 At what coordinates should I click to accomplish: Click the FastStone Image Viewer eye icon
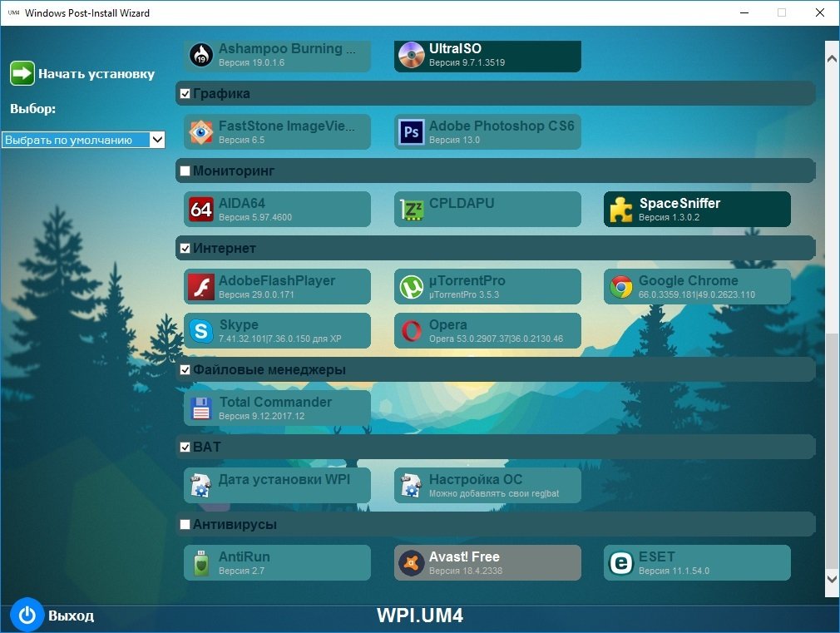pyautogui.click(x=201, y=132)
